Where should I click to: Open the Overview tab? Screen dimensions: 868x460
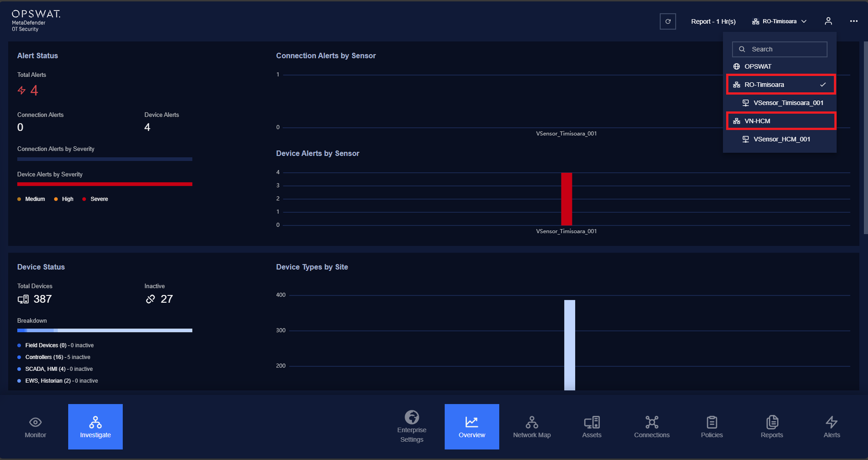472,427
